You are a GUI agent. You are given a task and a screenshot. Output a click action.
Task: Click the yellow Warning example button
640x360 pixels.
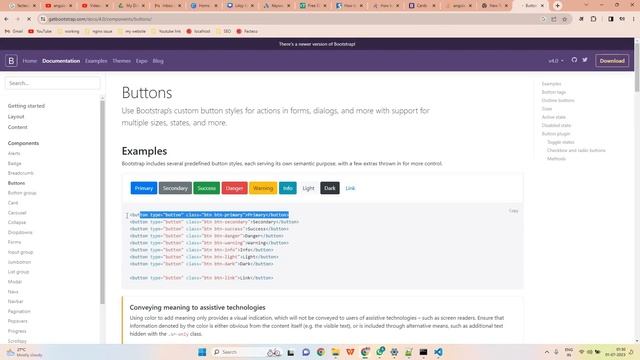pyautogui.click(x=263, y=188)
